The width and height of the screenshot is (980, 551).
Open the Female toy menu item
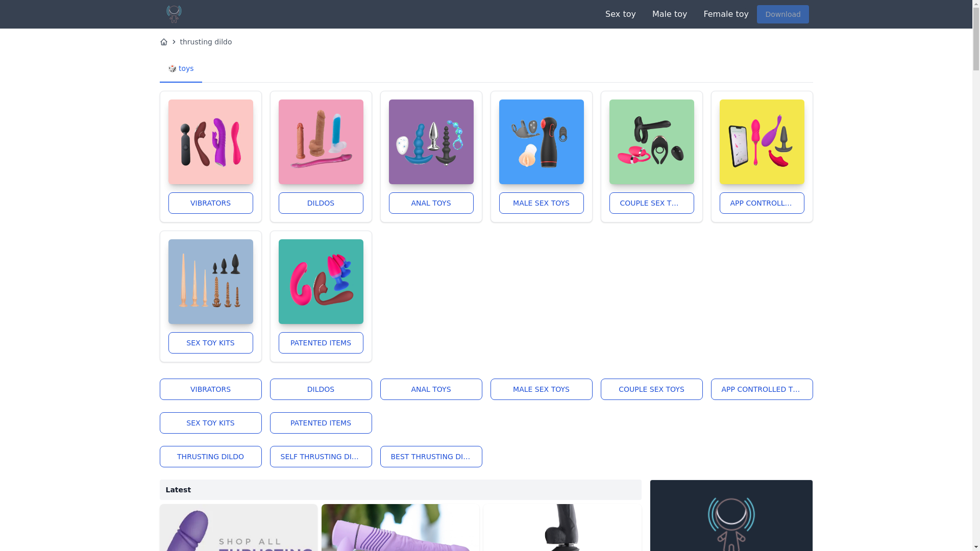point(725,14)
